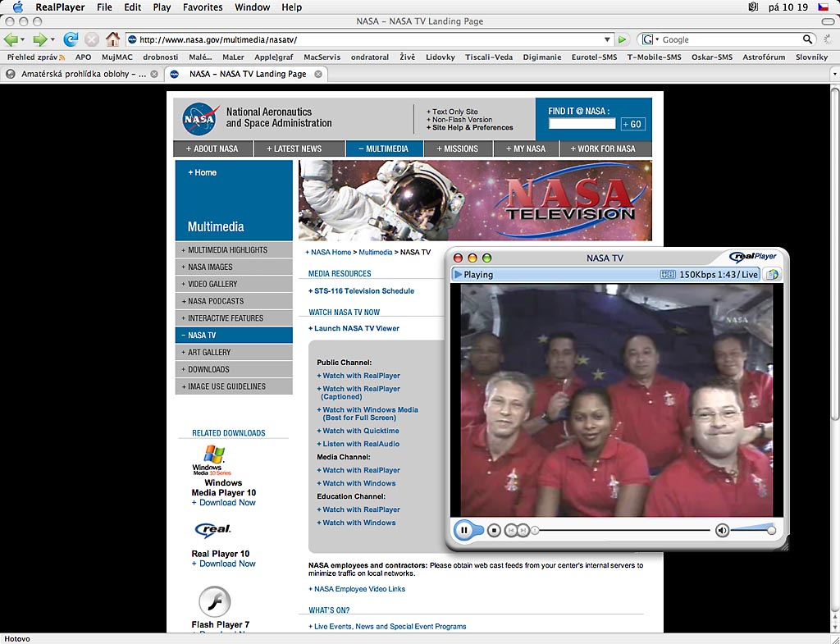Viewport: 840px width, 644px height.
Task: Click the browser forward arrow button
Action: [40, 39]
